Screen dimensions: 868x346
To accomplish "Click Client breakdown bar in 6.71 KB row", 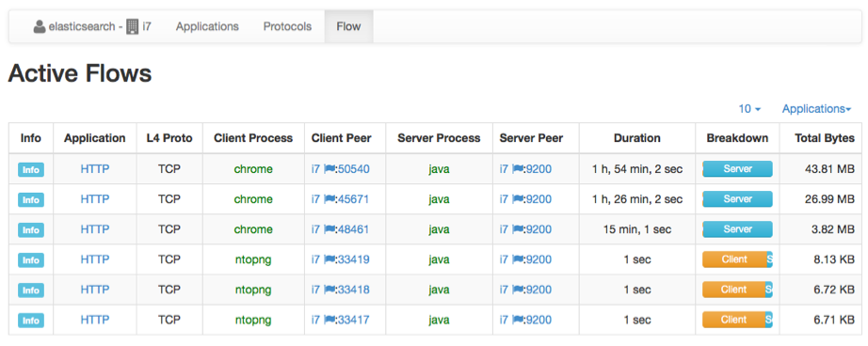I will point(734,320).
